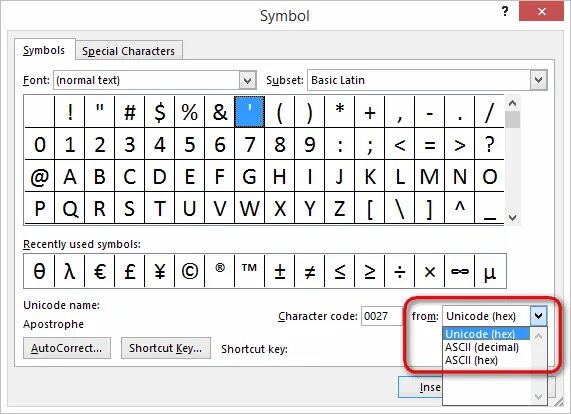Choose the yen ¥ recent symbol
Viewport: 571px width, 414px height.
click(x=160, y=271)
